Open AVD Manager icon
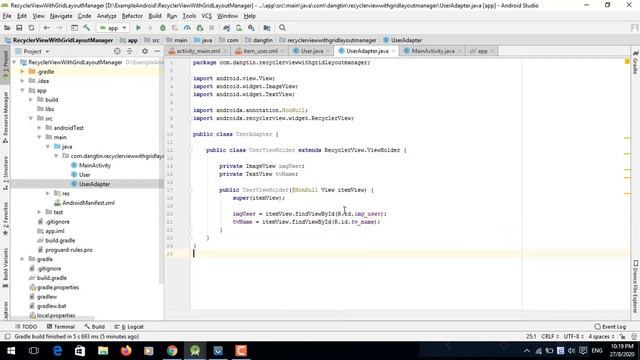This screenshot has width=640, height=360. pos(239,28)
